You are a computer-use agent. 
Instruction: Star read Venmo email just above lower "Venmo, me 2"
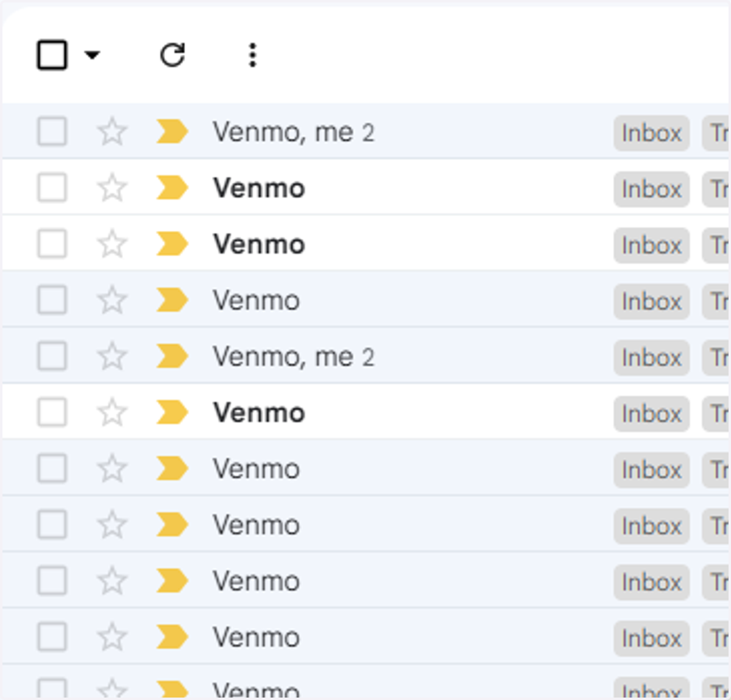coord(112,300)
